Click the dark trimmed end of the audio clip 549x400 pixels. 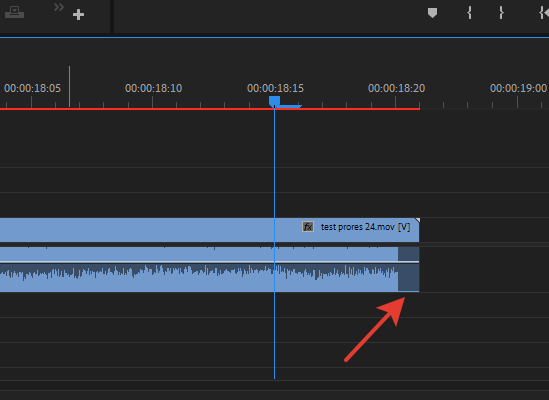coord(409,269)
